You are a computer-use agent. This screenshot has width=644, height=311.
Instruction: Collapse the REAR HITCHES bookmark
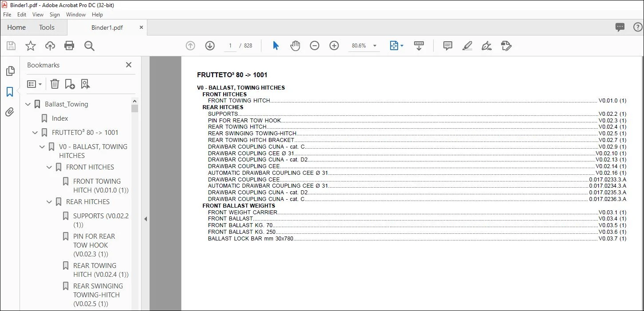(50, 202)
